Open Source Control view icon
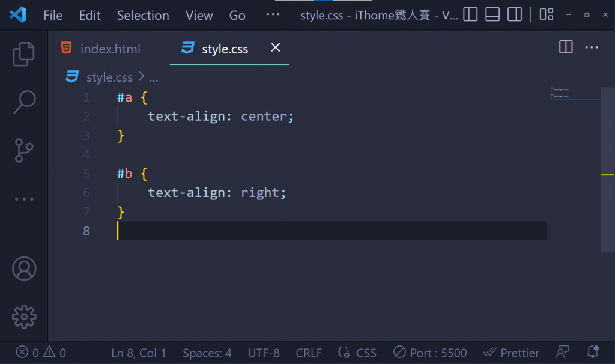Image resolution: width=615 pixels, height=364 pixels. click(x=24, y=150)
